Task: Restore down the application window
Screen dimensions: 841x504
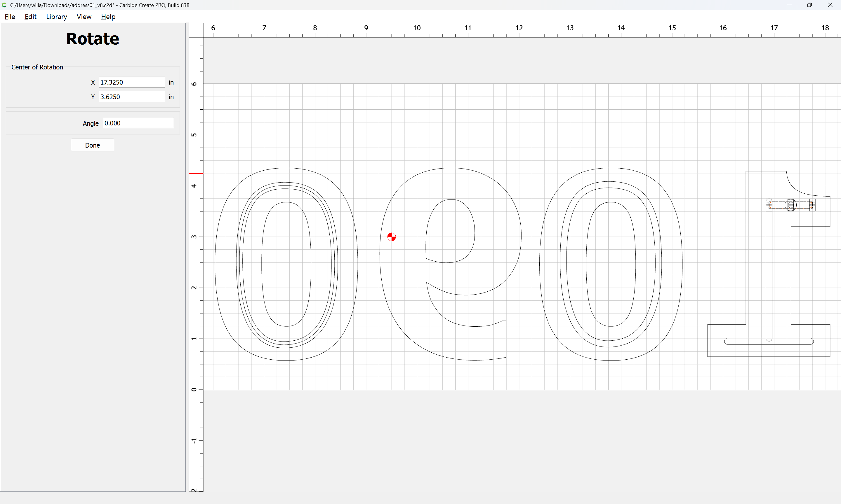Action: coord(809,5)
